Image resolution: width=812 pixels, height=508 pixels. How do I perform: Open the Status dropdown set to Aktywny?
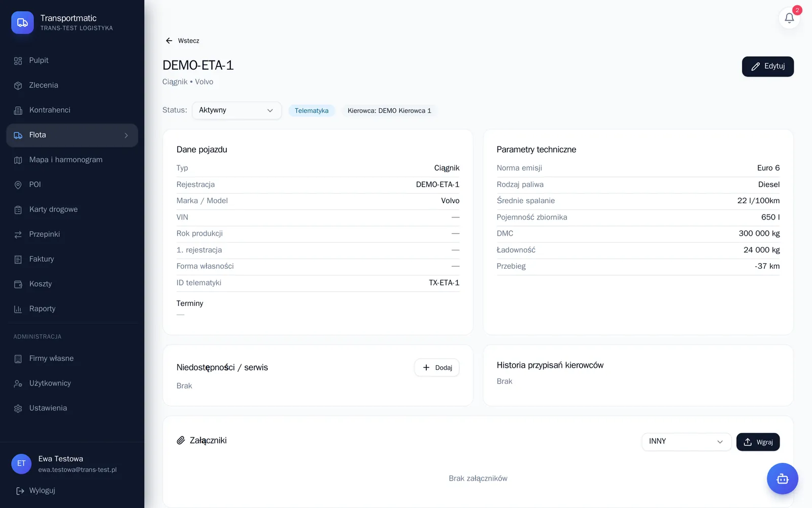[236, 110]
